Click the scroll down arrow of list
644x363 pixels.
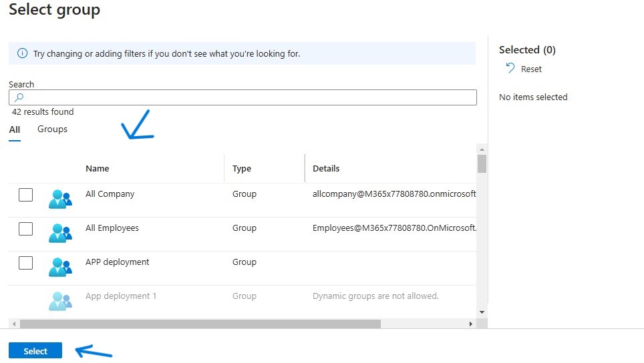click(482, 312)
